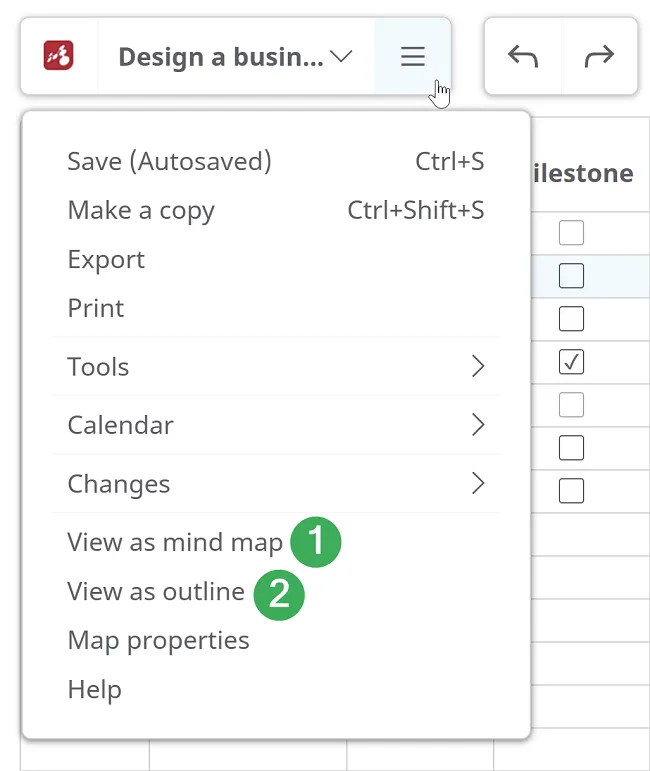650x771 pixels.
Task: Tick the first Milestone checkbox
Action: pos(571,233)
